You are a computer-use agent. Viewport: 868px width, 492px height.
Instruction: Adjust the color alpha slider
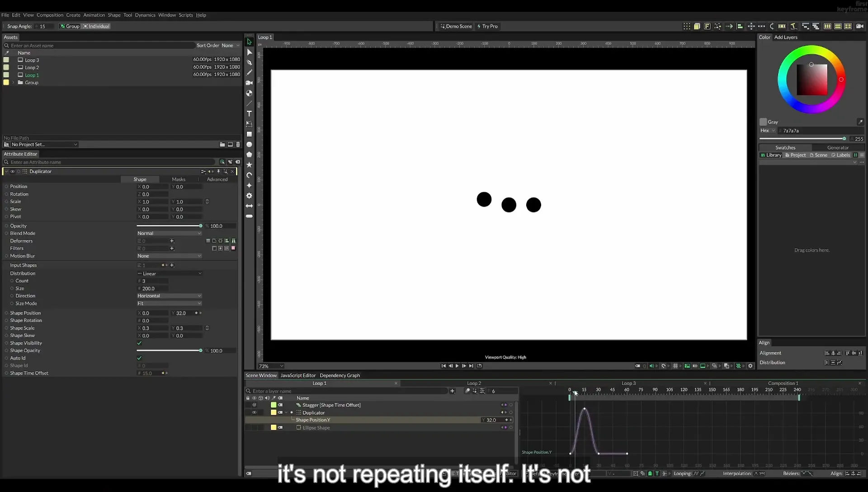[x=802, y=139]
